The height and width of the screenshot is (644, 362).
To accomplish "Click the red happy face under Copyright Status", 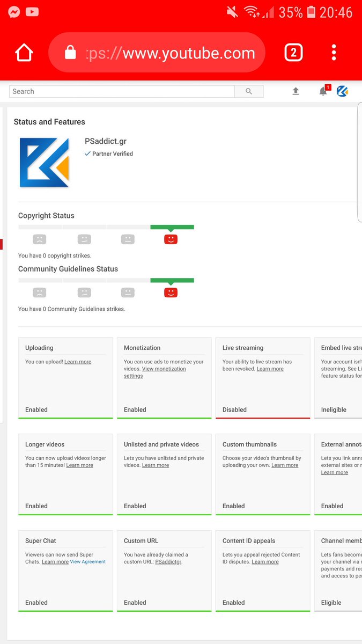I will point(171,239).
